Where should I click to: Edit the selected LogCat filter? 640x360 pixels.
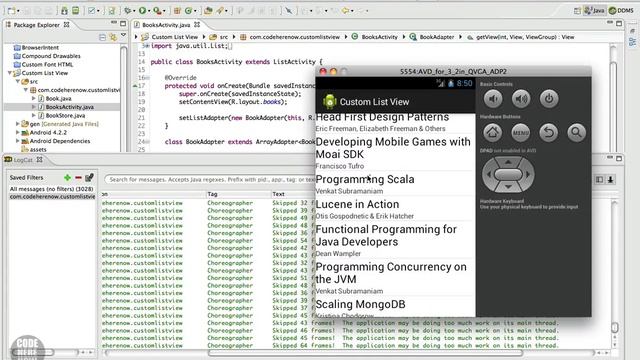pos(89,177)
